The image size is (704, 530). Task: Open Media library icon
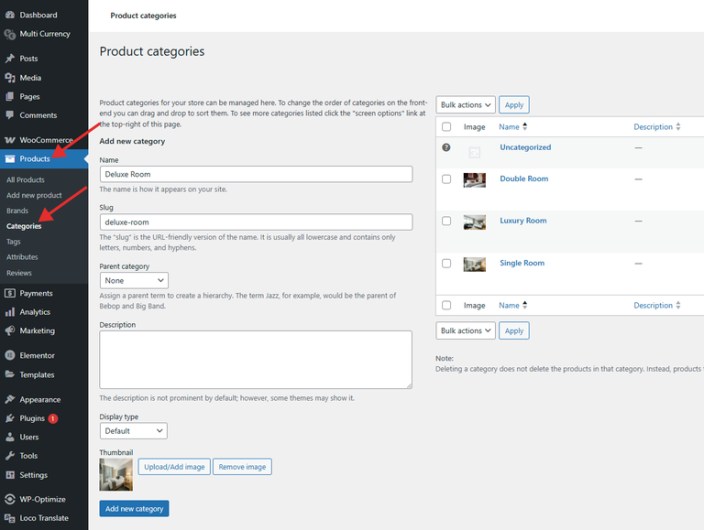point(10,77)
